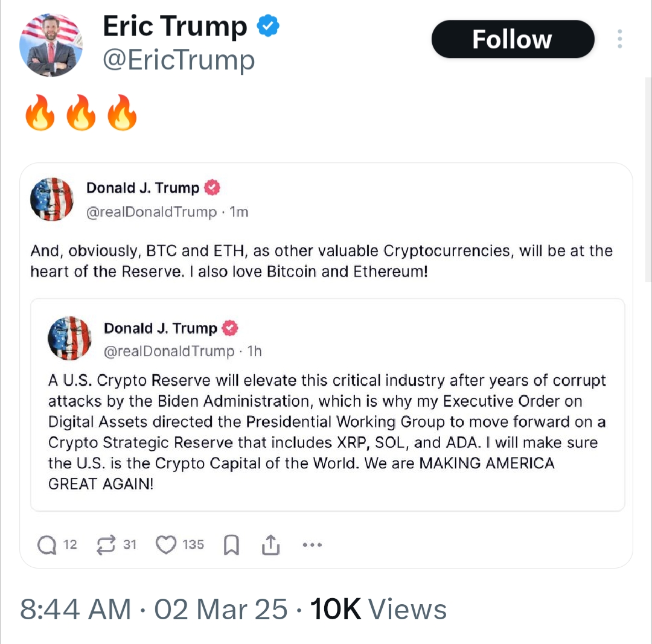Open the @EricTrump handle link

[179, 60]
